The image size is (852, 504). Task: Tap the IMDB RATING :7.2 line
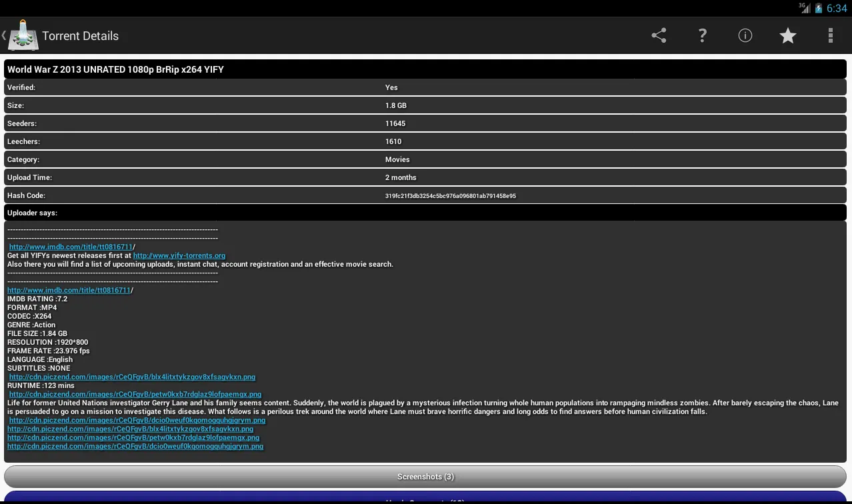37,299
